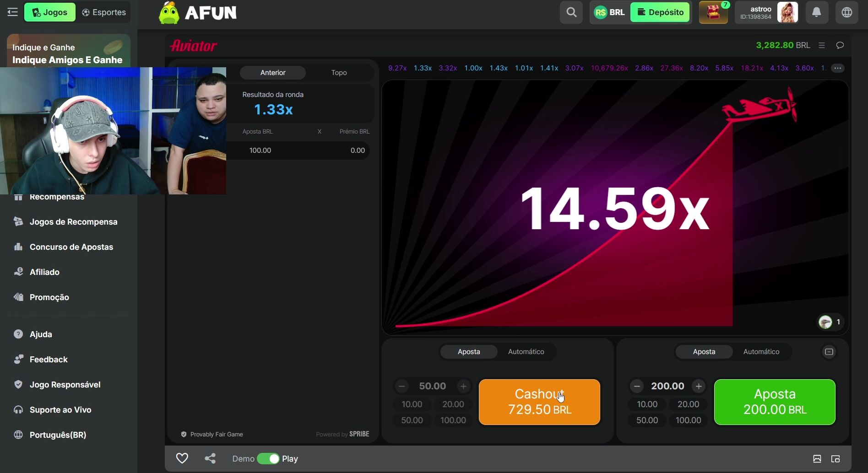Screen dimensions: 868x473
Task: Increase the 200.00 bet amount
Action: (x=699, y=387)
